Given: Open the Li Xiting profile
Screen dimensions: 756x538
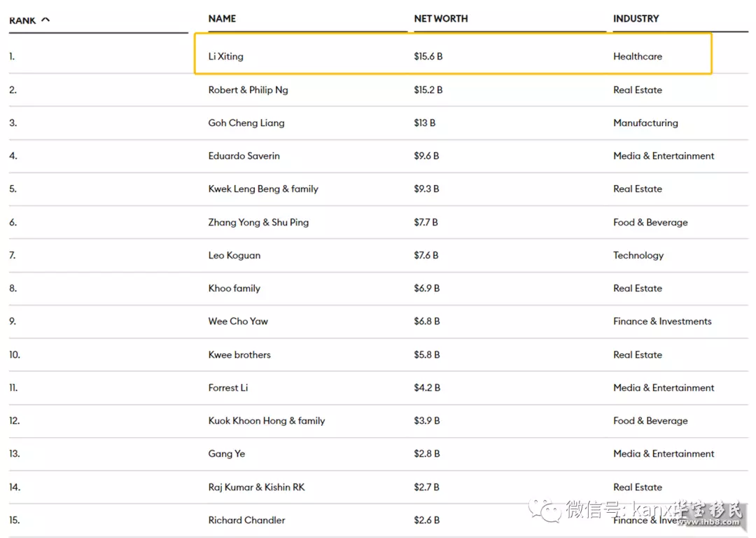Looking at the screenshot, I should 225,57.
